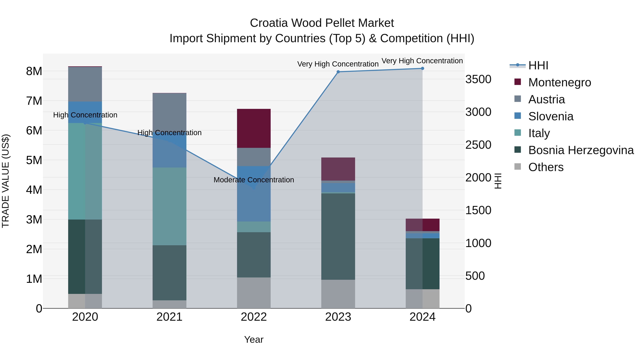Viewport: 644px width, 362px height.
Task: Click the HHI data point for 2020
Action: [x=85, y=123]
